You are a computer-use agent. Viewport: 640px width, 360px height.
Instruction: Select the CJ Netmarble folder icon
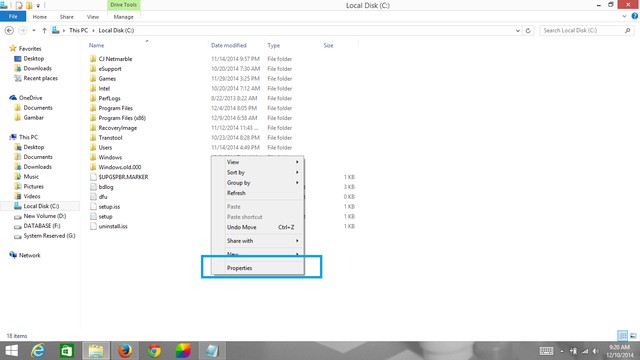click(x=93, y=59)
